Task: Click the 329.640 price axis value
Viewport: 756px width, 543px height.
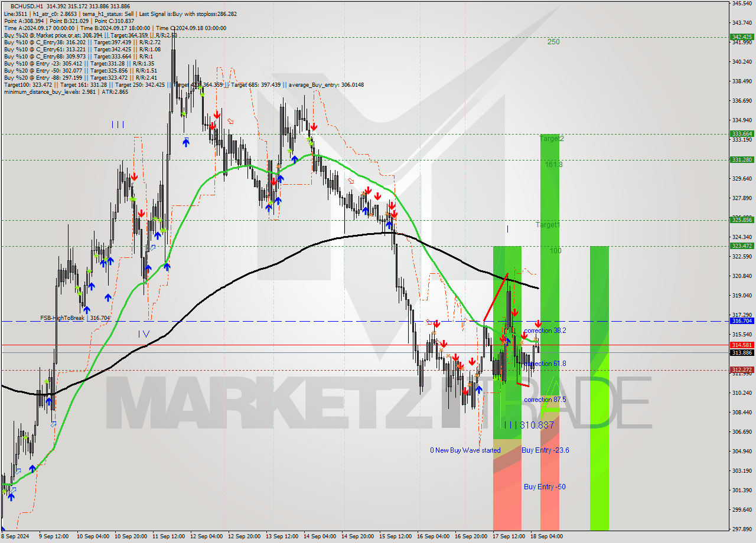Action: (742, 178)
